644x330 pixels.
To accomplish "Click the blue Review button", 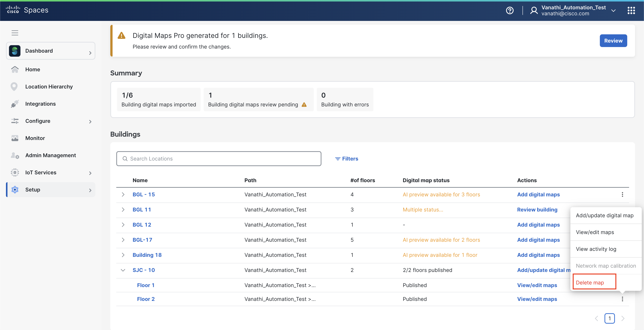I will point(613,41).
